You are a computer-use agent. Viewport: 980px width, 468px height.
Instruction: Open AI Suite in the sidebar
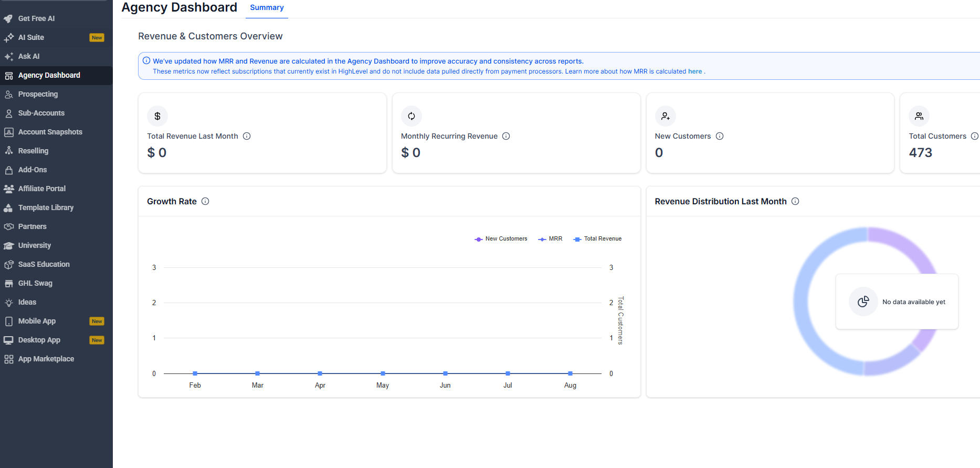pyautogui.click(x=56, y=37)
